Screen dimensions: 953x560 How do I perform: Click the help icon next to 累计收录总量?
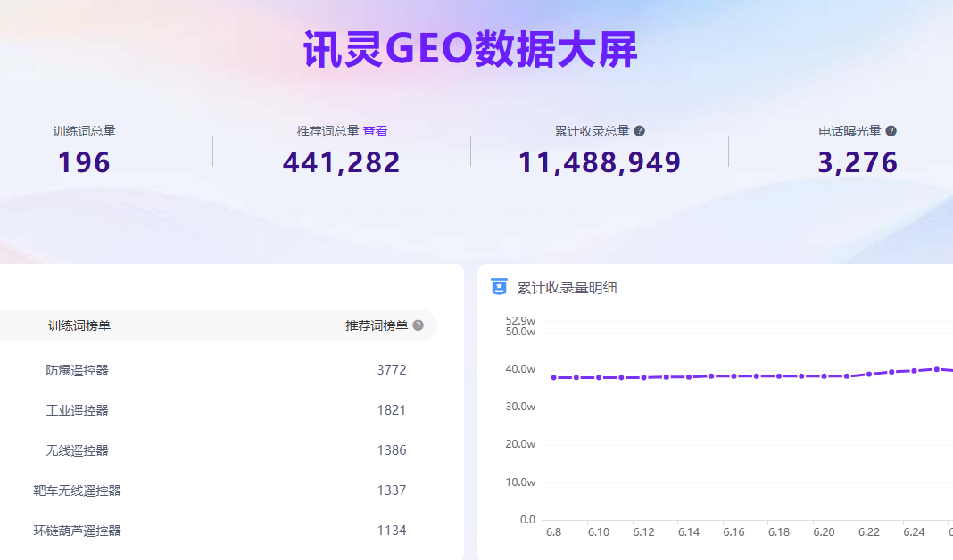(x=640, y=130)
